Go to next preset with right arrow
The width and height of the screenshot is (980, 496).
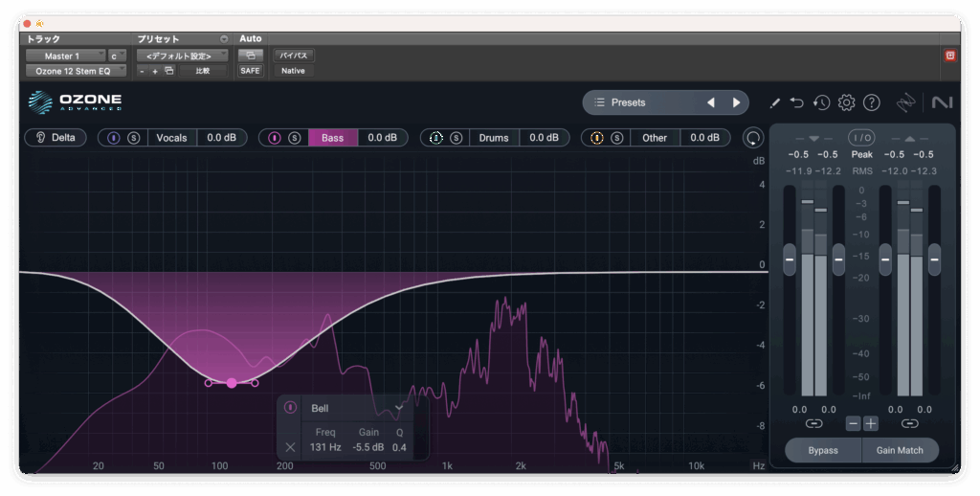click(736, 102)
